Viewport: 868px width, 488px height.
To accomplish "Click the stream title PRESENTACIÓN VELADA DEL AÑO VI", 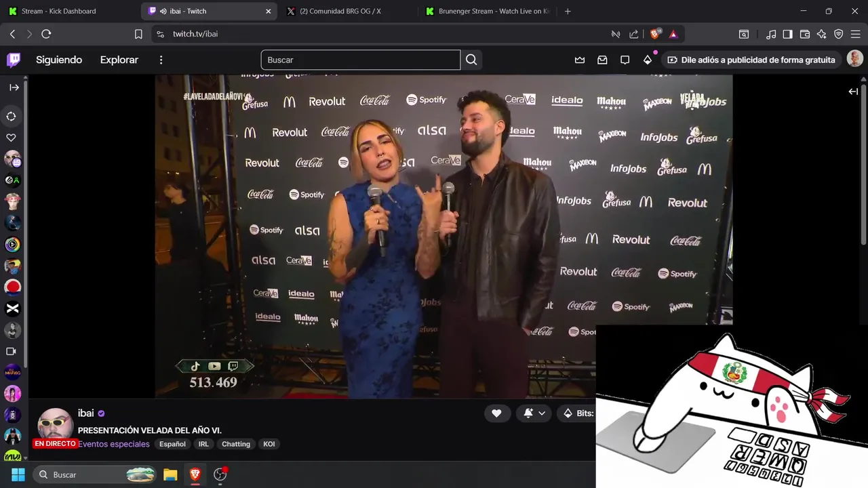I will (x=150, y=430).
